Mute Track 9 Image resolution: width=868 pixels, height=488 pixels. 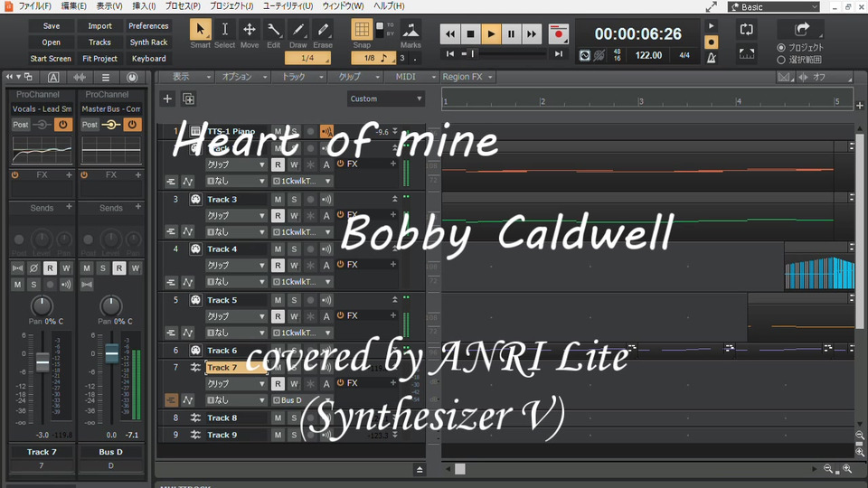pyautogui.click(x=278, y=435)
